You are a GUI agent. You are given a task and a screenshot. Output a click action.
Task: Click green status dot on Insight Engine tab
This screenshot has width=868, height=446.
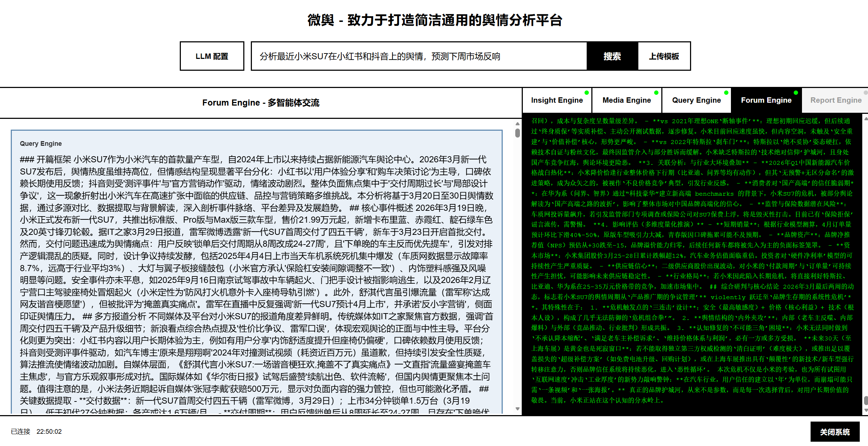click(587, 93)
